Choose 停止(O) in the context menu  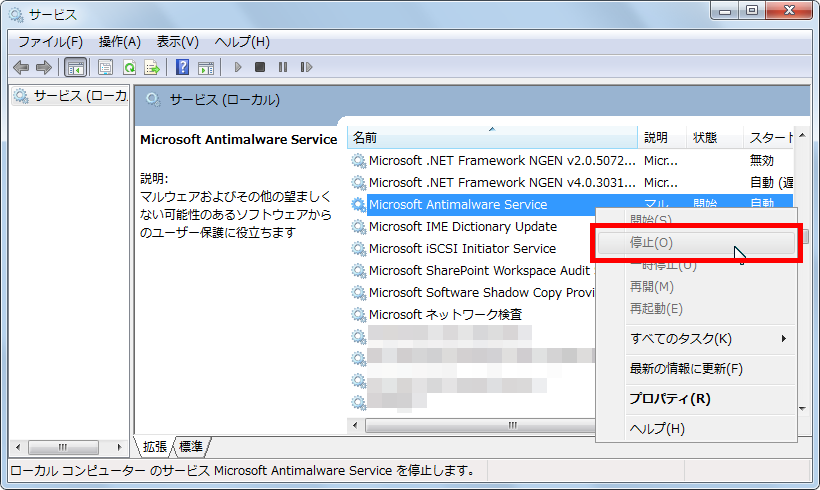[696, 243]
